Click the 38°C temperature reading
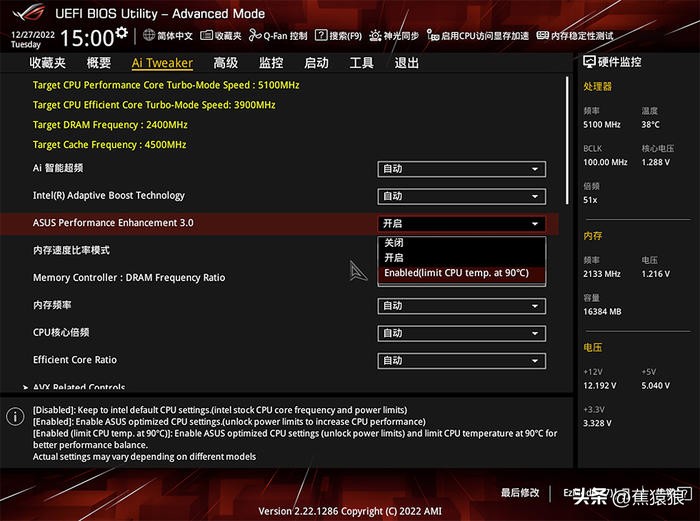The height and width of the screenshot is (521, 700). 650,125
